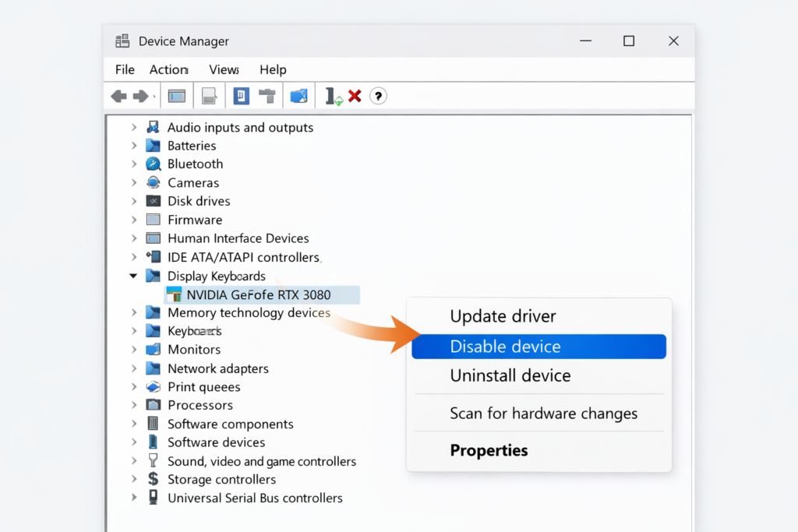This screenshot has width=798, height=532.
Task: Expand the Sound, video and game controllers
Action: 134,460
